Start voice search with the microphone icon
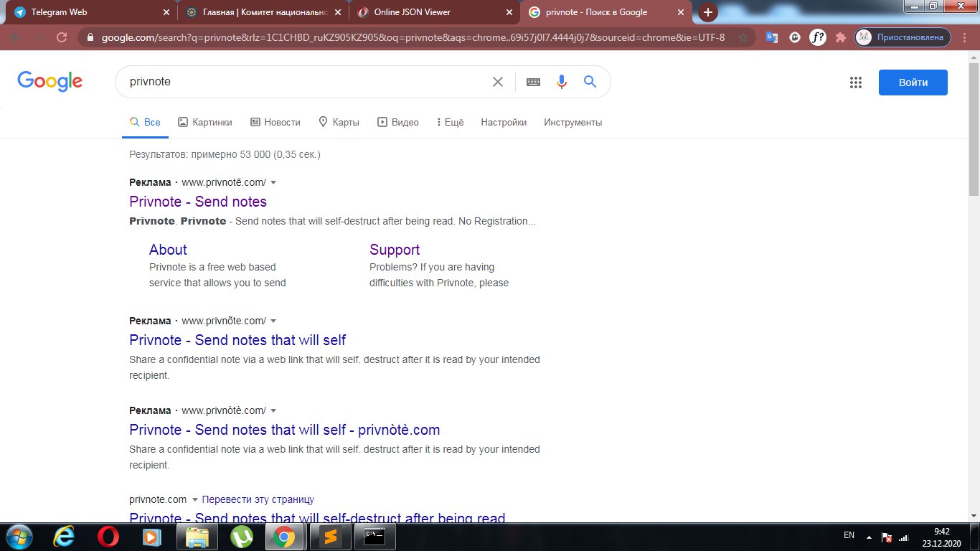Viewport: 980px width, 551px height. pyautogui.click(x=562, y=82)
